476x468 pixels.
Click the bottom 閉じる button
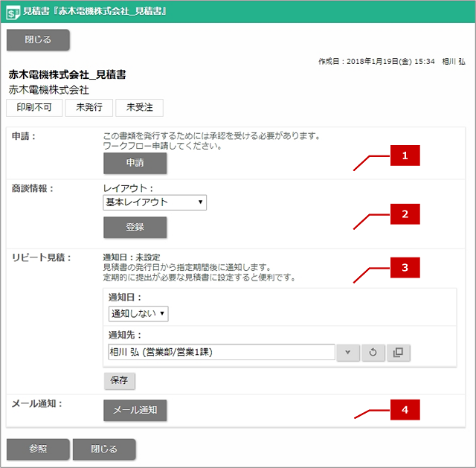point(104,449)
